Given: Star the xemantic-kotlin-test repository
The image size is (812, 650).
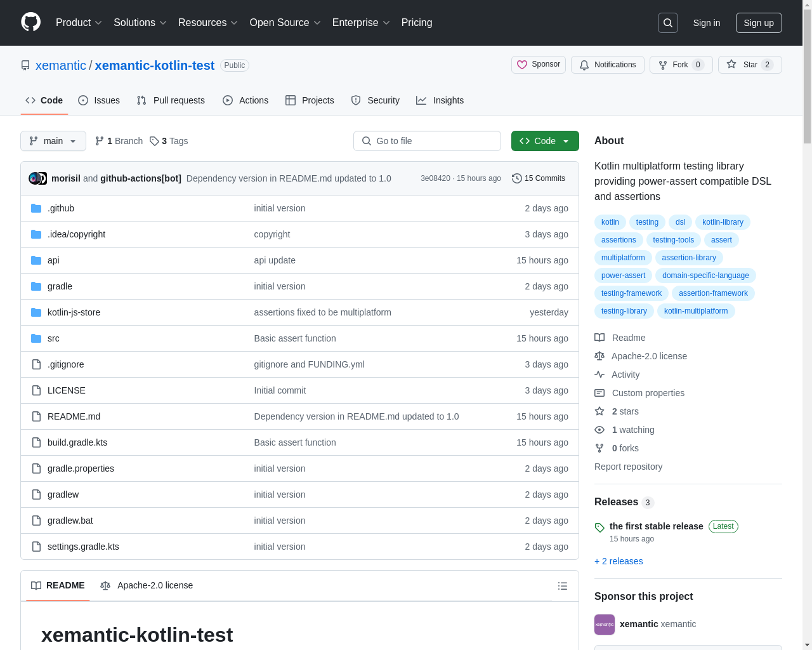Looking at the screenshot, I should pyautogui.click(x=750, y=65).
